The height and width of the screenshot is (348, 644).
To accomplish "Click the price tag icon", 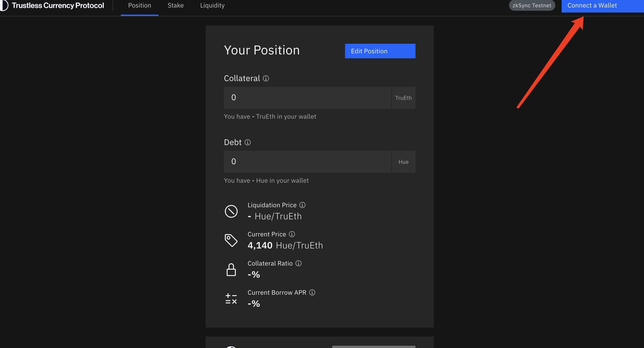I will (231, 241).
